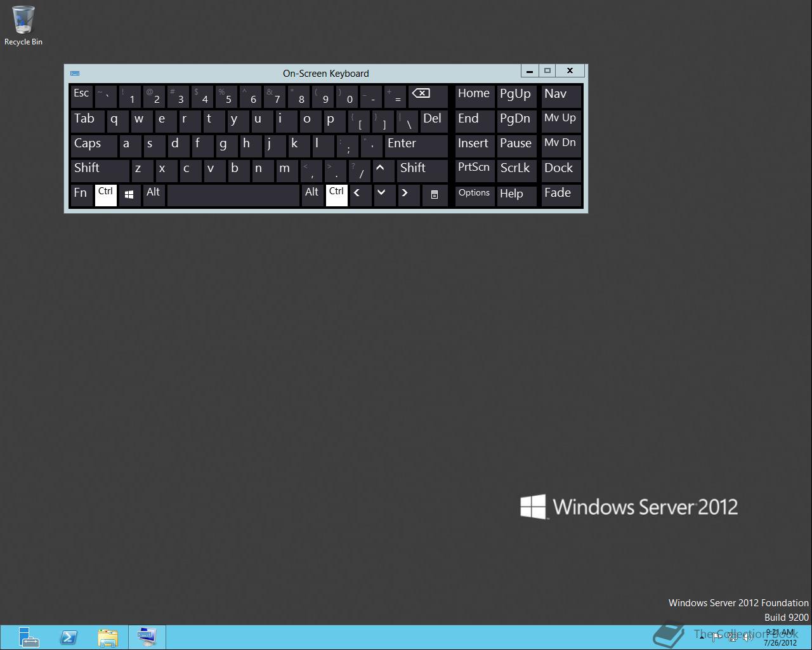Image resolution: width=812 pixels, height=650 pixels.
Task: Click the Options key
Action: coord(475,196)
